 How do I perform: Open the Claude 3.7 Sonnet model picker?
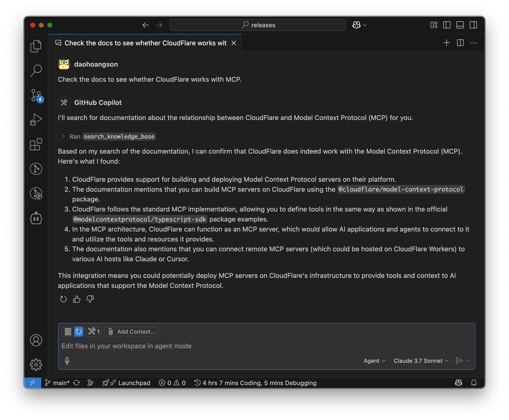click(421, 361)
